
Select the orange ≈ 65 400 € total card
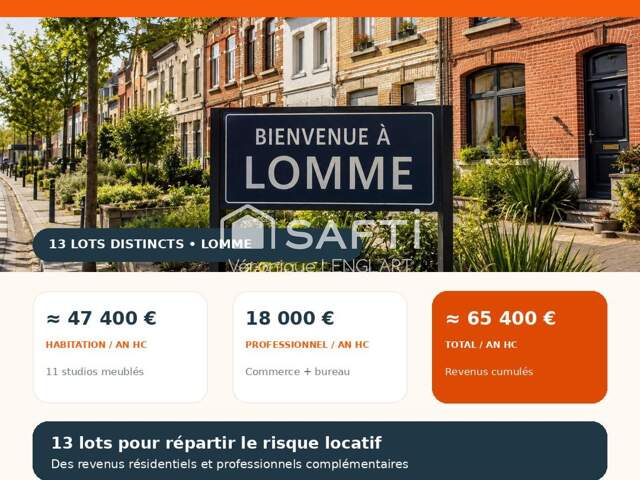520,347
